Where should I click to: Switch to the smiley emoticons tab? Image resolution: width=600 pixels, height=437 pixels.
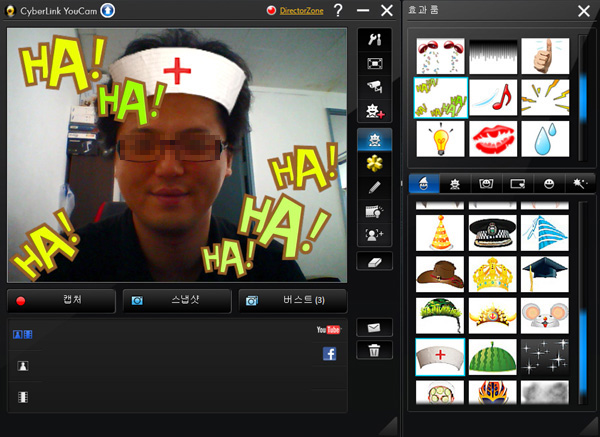[x=549, y=184]
